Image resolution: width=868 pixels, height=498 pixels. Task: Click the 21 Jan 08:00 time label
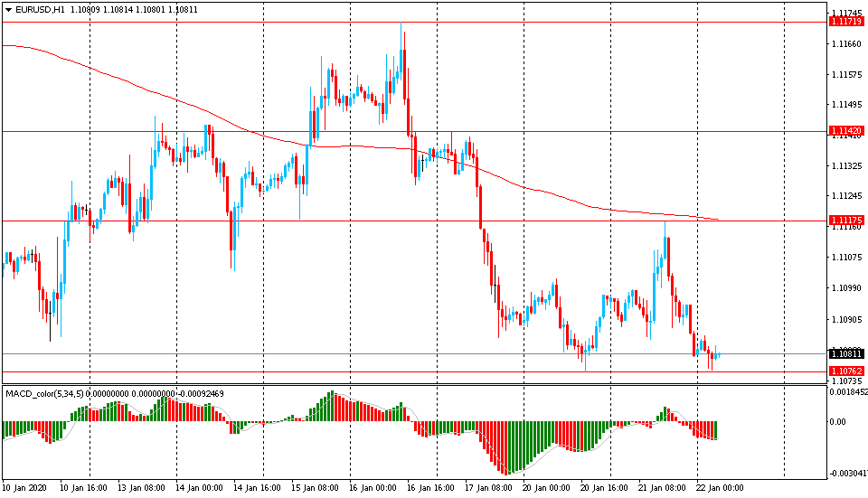pyautogui.click(x=662, y=487)
